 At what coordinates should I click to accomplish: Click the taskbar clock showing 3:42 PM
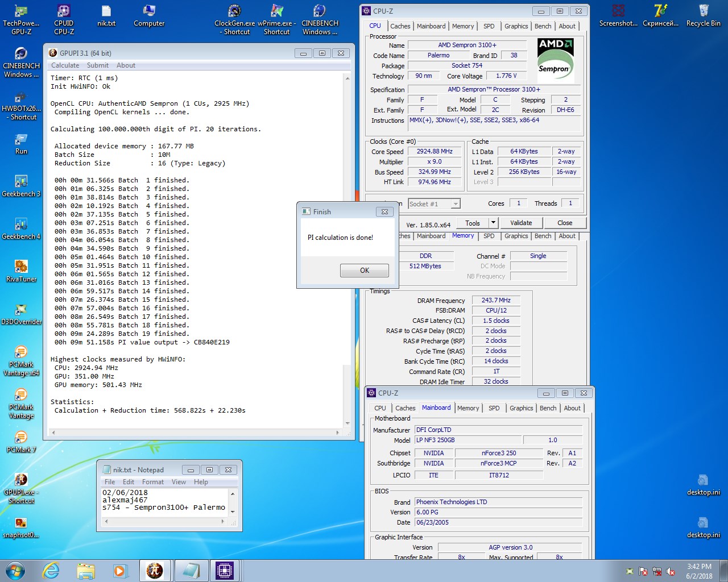[x=699, y=571]
